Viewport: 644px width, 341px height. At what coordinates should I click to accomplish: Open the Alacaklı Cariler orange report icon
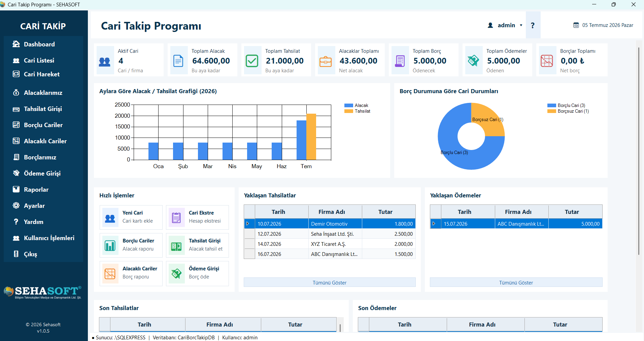(x=110, y=274)
